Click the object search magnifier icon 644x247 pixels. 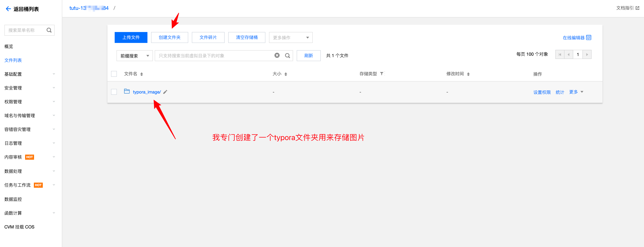tap(287, 56)
